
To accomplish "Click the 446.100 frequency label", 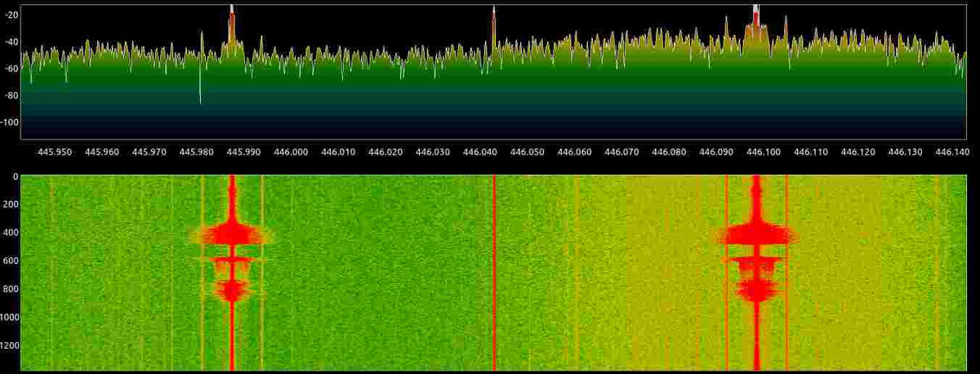I will 765,152.
